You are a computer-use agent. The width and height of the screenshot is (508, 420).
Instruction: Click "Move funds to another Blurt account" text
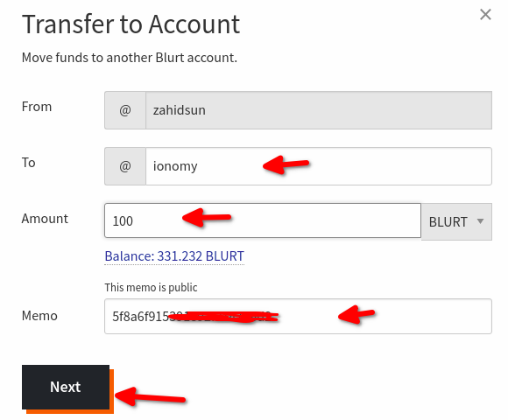click(130, 58)
